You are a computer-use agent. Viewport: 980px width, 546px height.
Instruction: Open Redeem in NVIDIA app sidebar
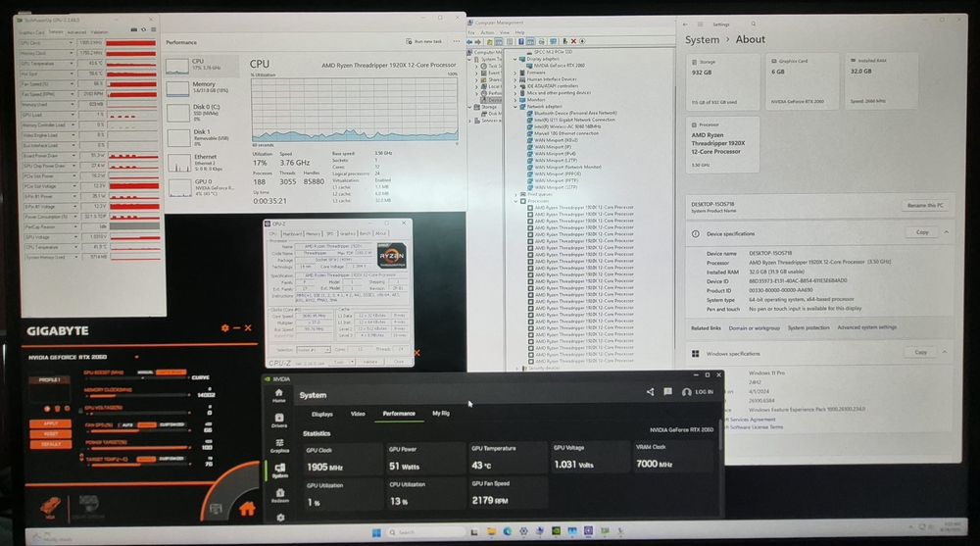pyautogui.click(x=279, y=496)
